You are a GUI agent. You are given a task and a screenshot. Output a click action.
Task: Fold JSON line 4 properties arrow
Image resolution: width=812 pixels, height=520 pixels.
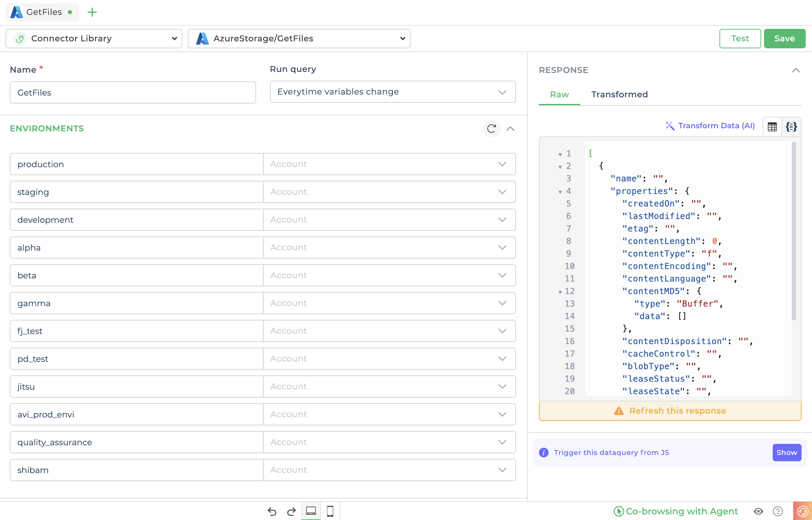tap(560, 192)
